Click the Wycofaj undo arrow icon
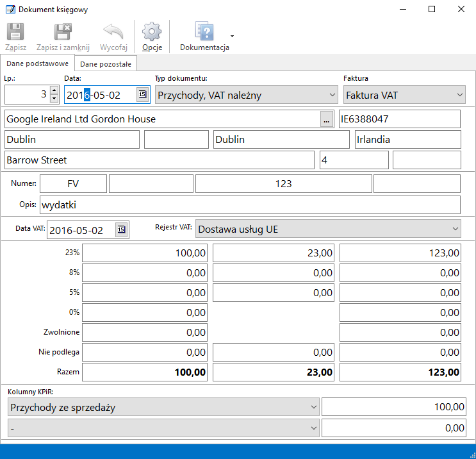The height and width of the screenshot is (459, 476). [x=113, y=33]
